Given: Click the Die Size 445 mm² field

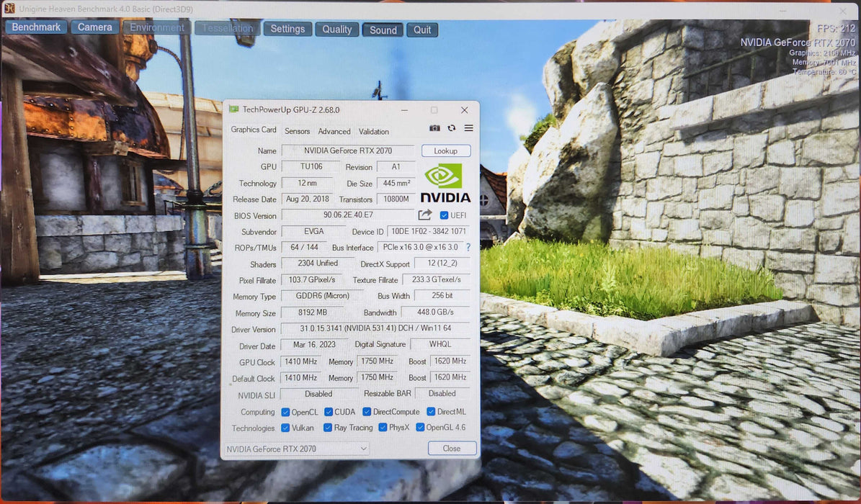Looking at the screenshot, I should (396, 183).
